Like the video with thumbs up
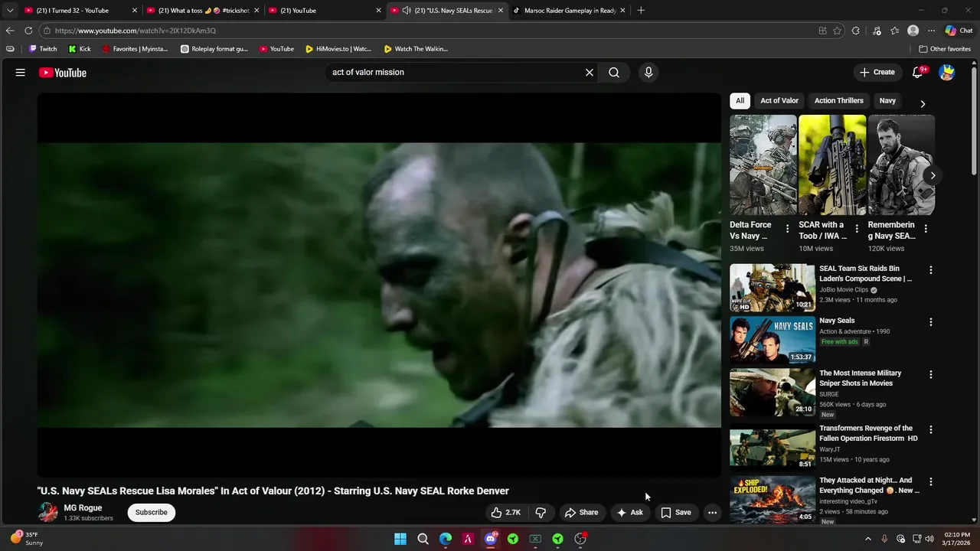Screen dimensions: 980x551 (x=506, y=513)
